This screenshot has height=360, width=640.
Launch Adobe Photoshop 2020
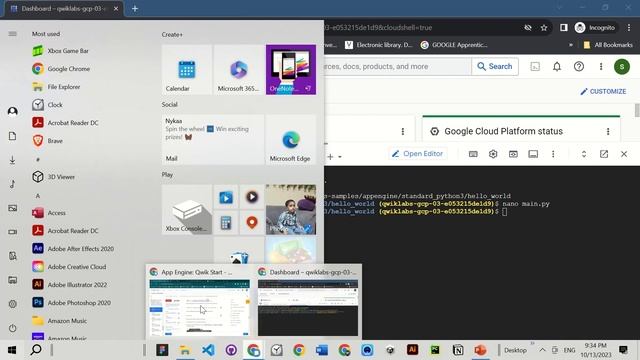[71, 302]
